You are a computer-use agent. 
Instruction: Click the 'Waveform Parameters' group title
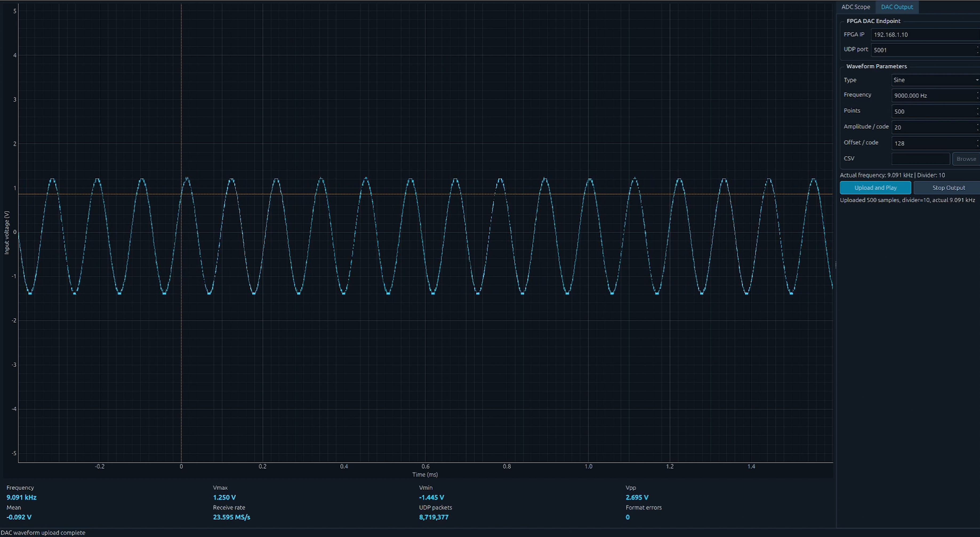[x=877, y=66]
